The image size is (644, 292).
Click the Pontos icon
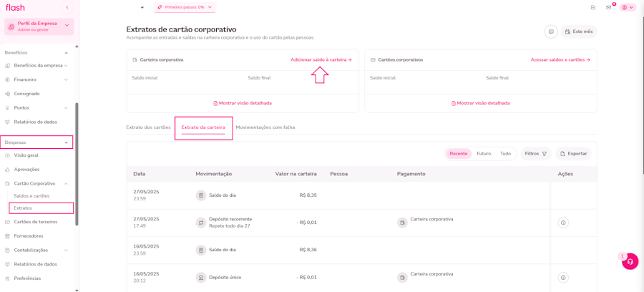(x=7, y=108)
